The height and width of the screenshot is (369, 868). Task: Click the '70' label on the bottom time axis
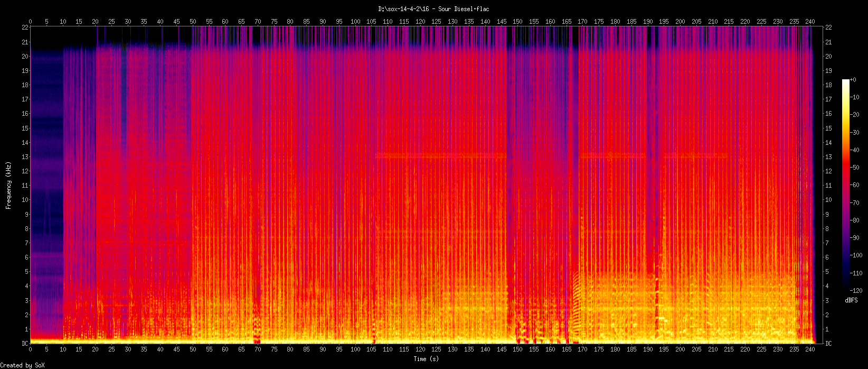tap(258, 350)
